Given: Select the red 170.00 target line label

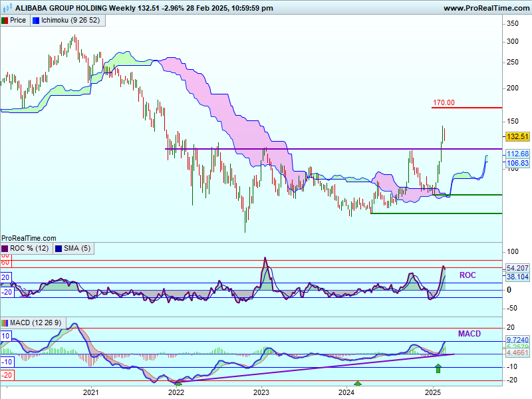Looking at the screenshot, I should (x=444, y=102).
